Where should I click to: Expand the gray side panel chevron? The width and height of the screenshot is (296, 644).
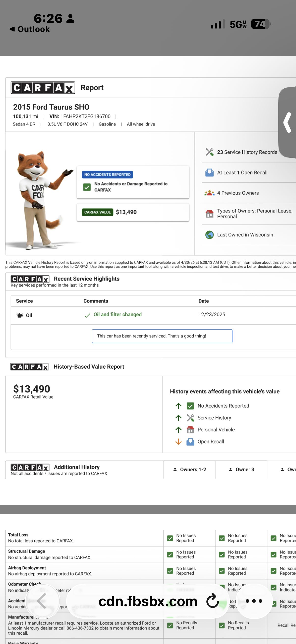click(287, 123)
